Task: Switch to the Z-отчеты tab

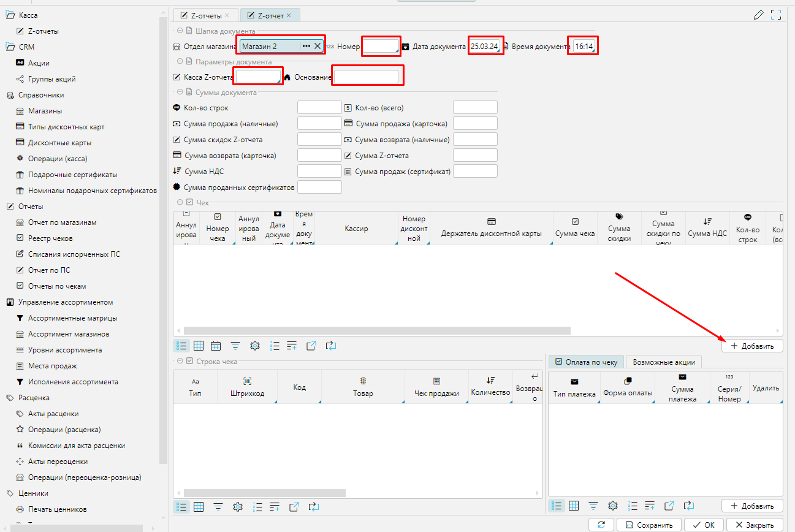Action: 205,15
